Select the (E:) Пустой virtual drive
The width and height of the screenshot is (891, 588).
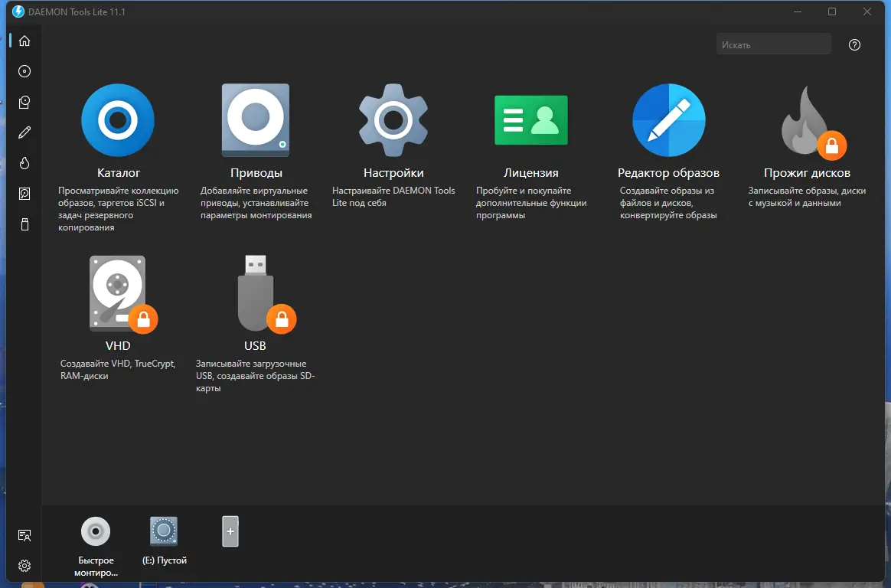[164, 531]
